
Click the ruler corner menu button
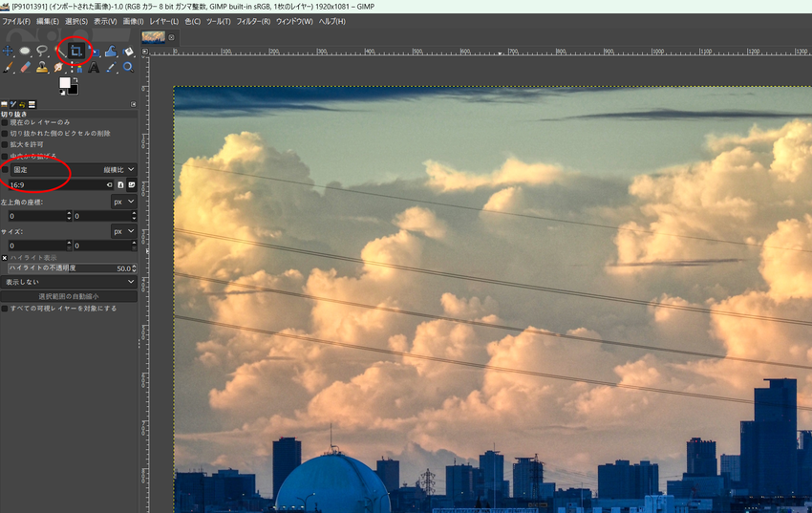(x=145, y=52)
